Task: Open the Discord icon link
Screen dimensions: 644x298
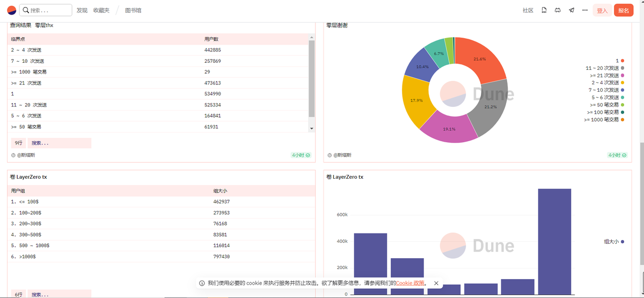Action: tap(558, 10)
